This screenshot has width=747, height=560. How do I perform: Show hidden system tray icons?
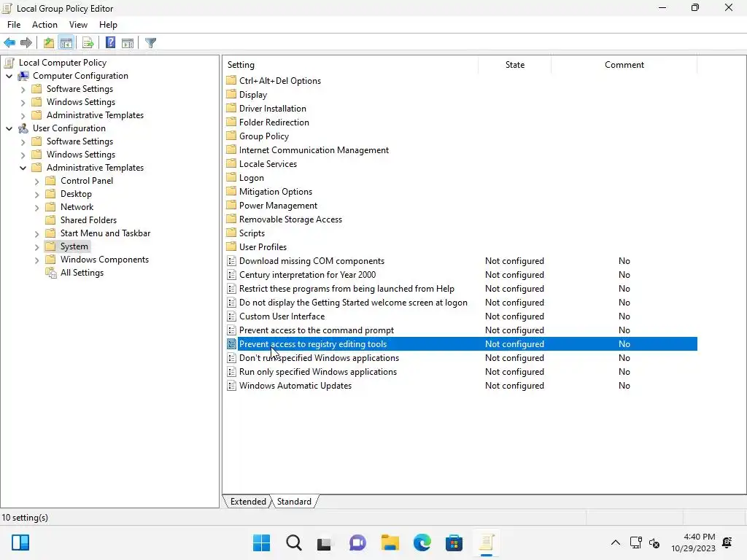tap(615, 542)
